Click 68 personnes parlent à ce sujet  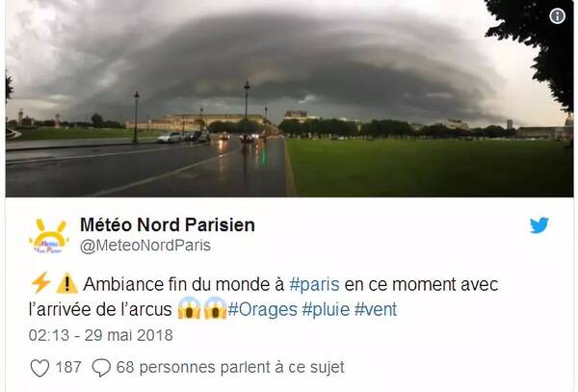[x=230, y=368]
